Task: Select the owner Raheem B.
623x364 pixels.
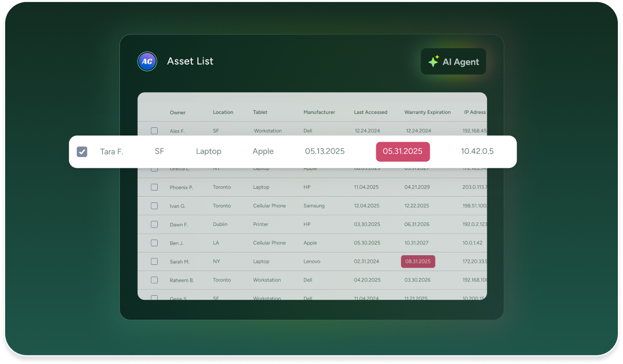Action: click(x=181, y=280)
